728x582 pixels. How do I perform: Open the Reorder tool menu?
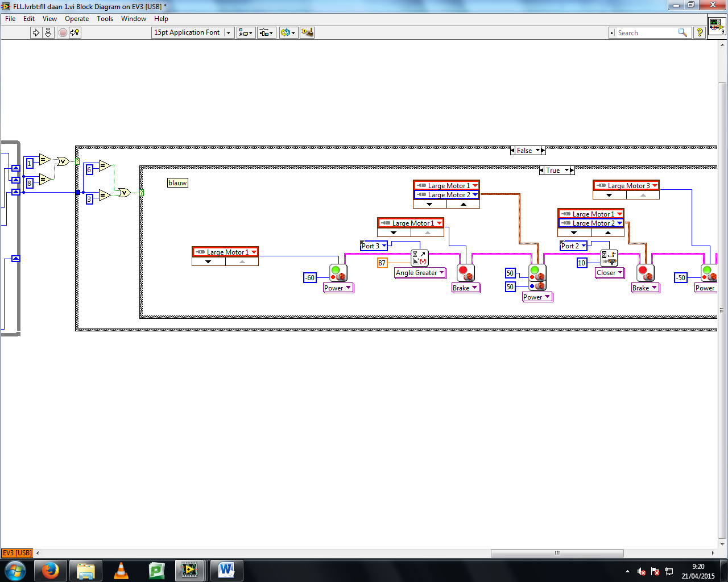288,33
